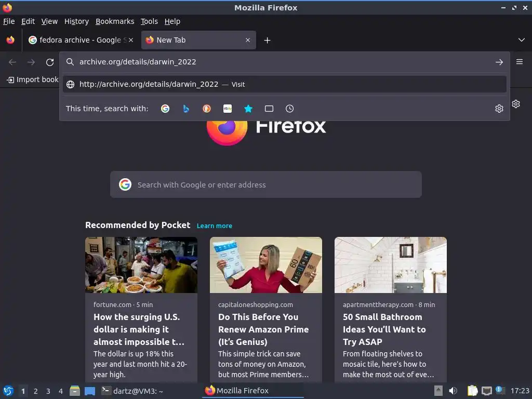This screenshot has height=399, width=532.
Task: Search open tabs using the tab icon
Action: pos(269,109)
